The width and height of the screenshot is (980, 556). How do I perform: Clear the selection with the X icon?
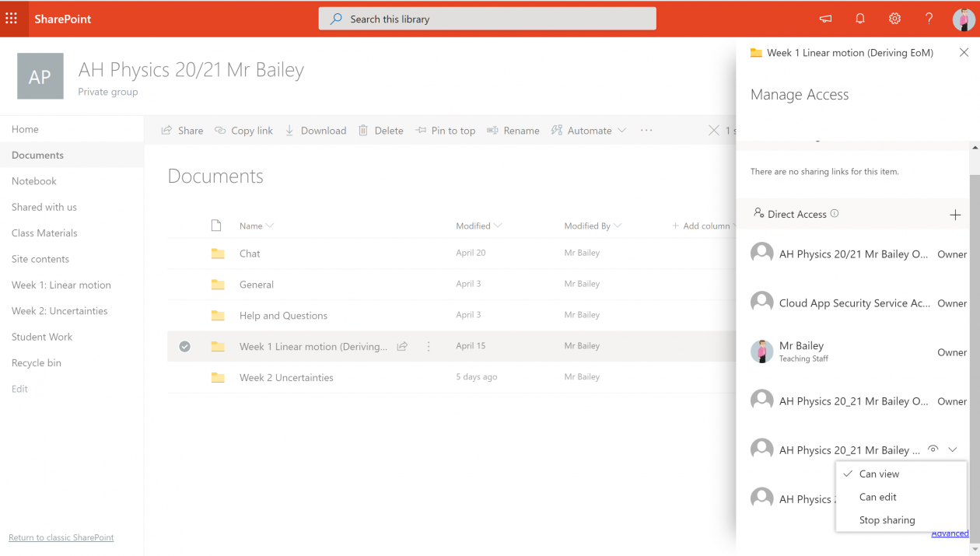[714, 131]
